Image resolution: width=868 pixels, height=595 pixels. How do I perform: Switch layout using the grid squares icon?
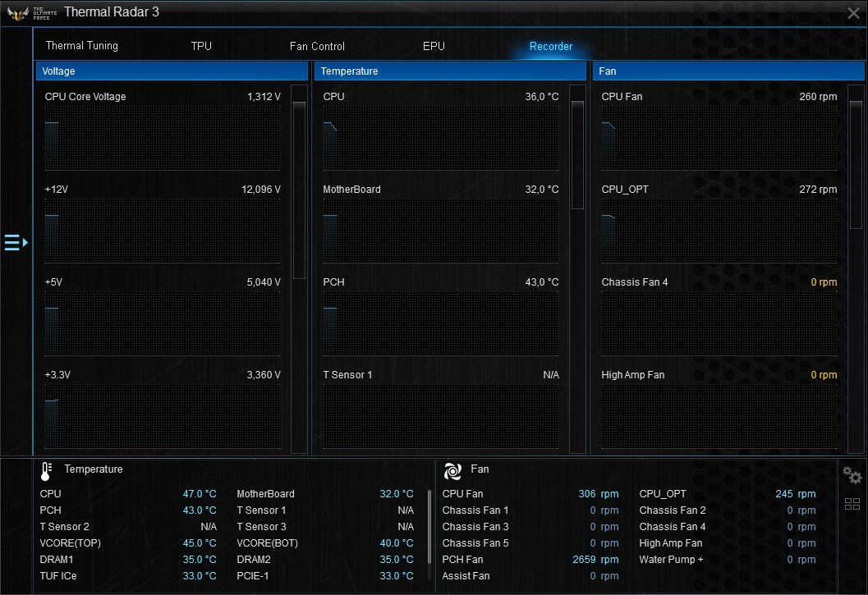pos(852,504)
